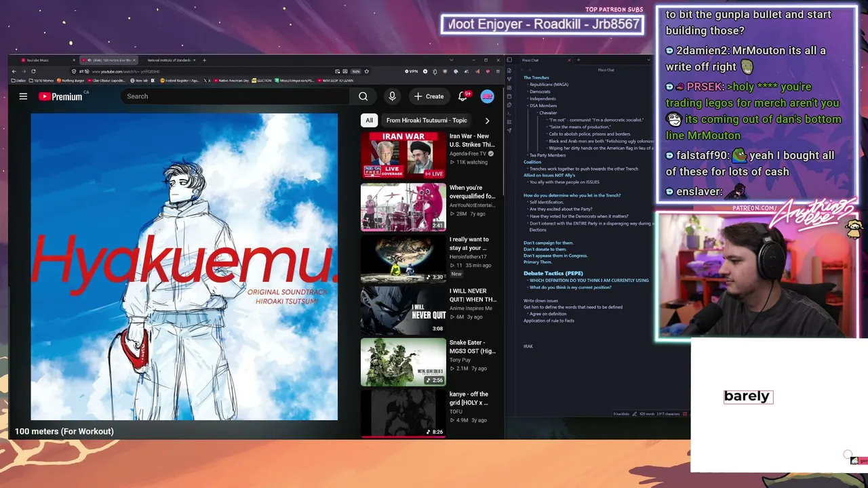Collapse the DSA Members bullet

click(526, 106)
